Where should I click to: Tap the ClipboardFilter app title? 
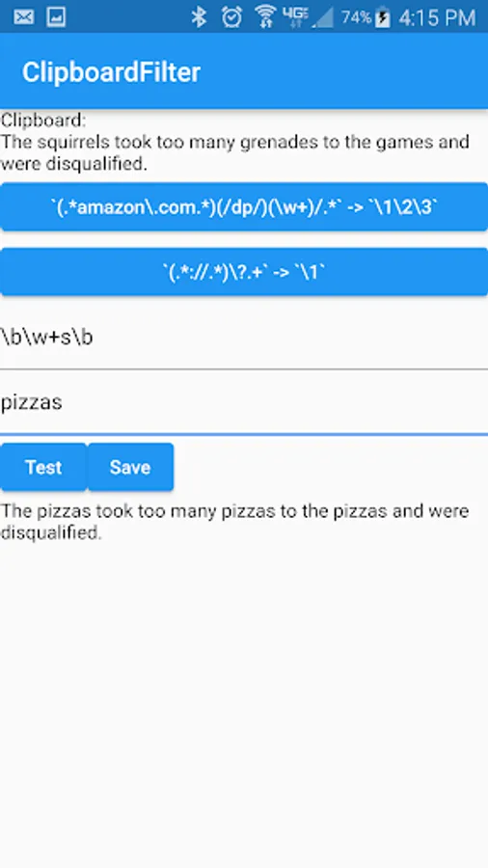[111, 72]
